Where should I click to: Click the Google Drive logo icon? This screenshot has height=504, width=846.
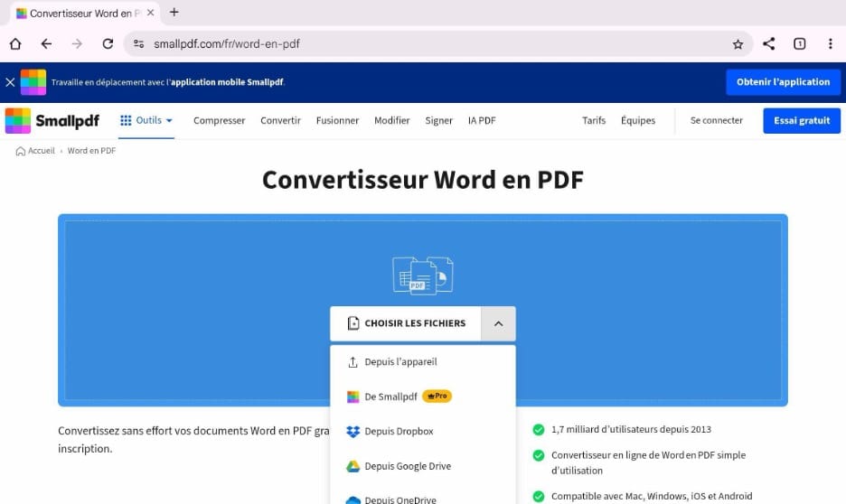click(x=352, y=466)
